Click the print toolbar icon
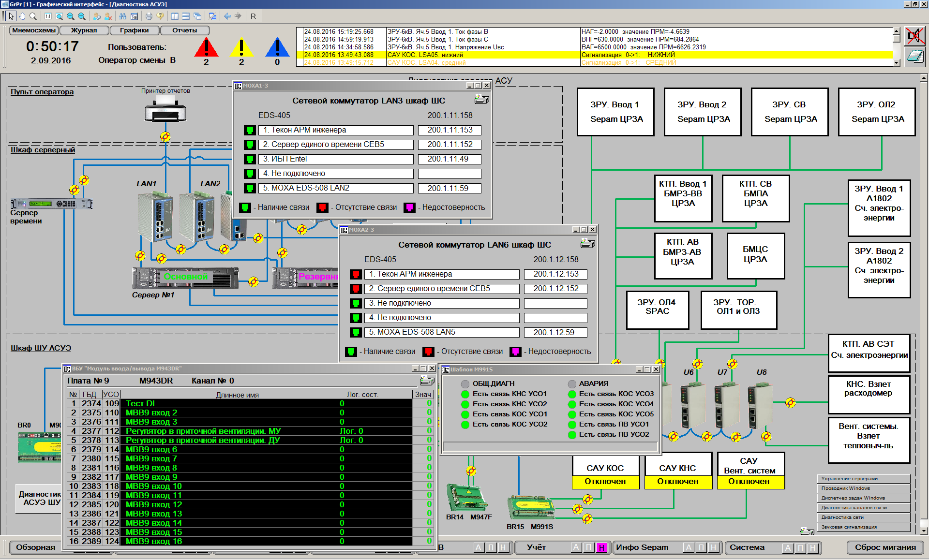 [149, 16]
